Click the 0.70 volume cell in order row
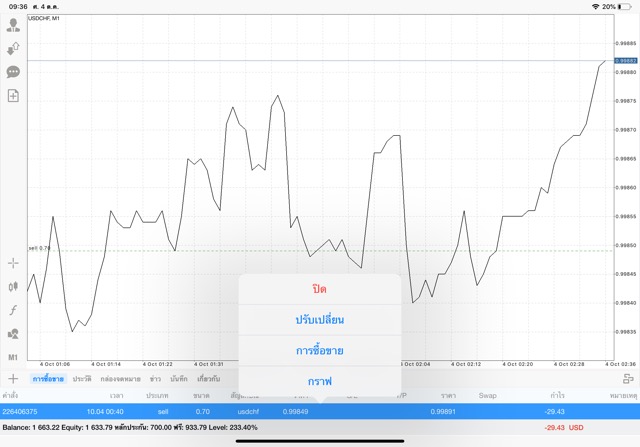Screen dimensions: 640x447 [x=203, y=411]
